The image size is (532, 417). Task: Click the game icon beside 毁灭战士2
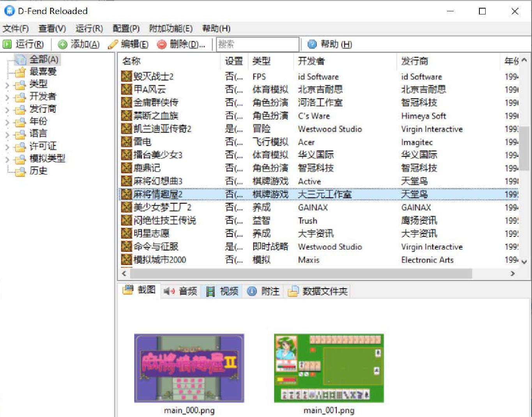(126, 76)
